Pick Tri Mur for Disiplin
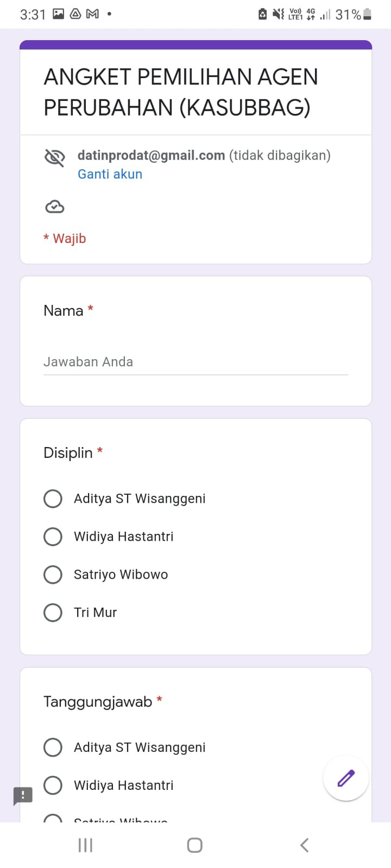Viewport: 391px width, 868px height. [53, 612]
